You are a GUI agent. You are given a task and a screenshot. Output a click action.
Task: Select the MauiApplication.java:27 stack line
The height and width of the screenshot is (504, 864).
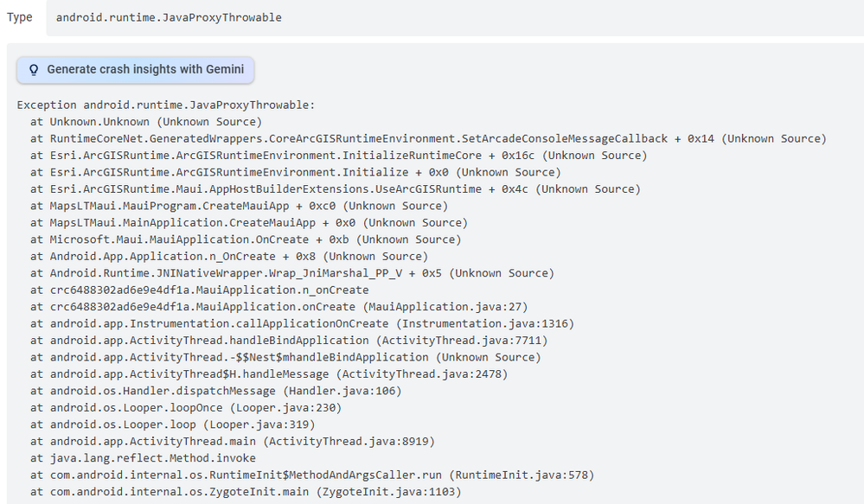[278, 307]
